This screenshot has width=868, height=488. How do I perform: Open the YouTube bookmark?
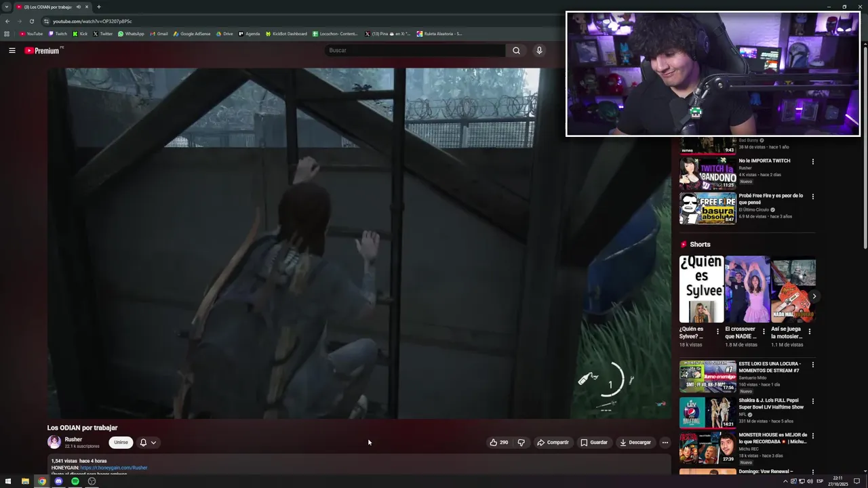[x=31, y=34]
